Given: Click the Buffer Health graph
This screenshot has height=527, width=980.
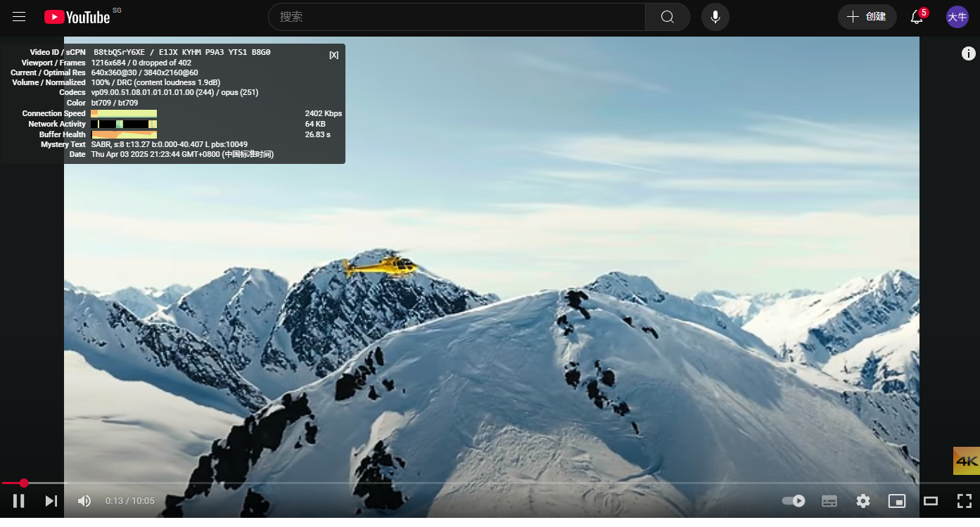Looking at the screenshot, I should tap(124, 134).
